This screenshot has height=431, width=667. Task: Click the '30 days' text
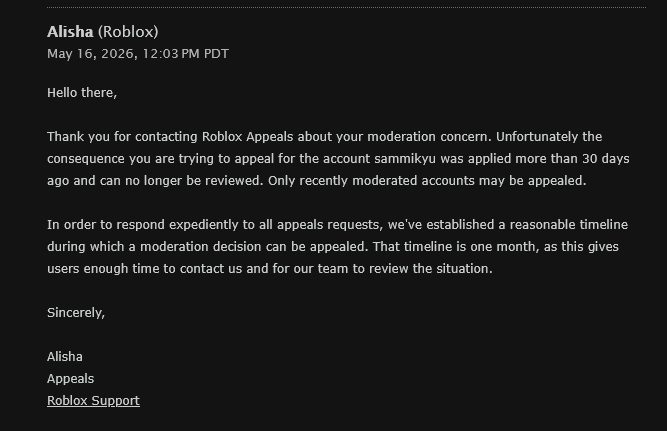coord(606,159)
